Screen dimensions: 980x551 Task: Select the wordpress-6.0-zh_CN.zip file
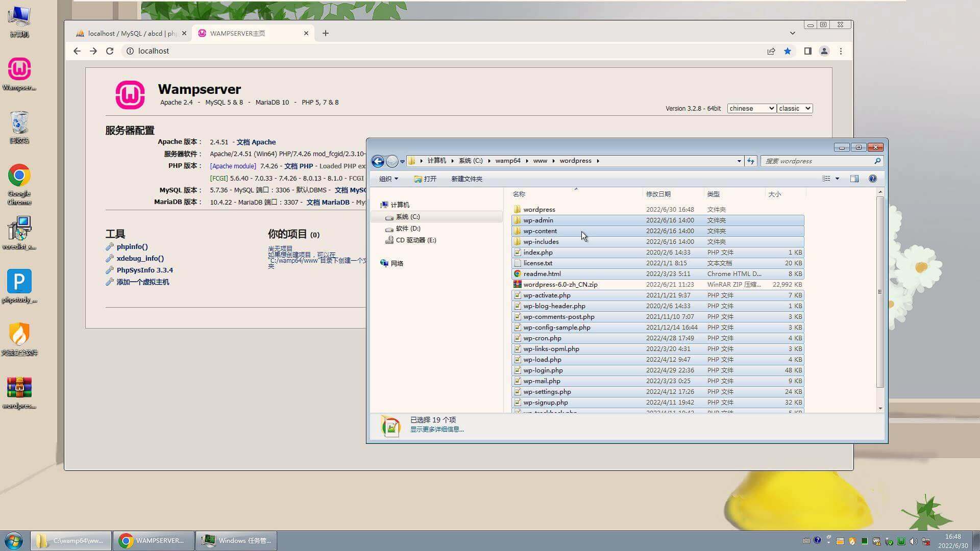pyautogui.click(x=658, y=285)
